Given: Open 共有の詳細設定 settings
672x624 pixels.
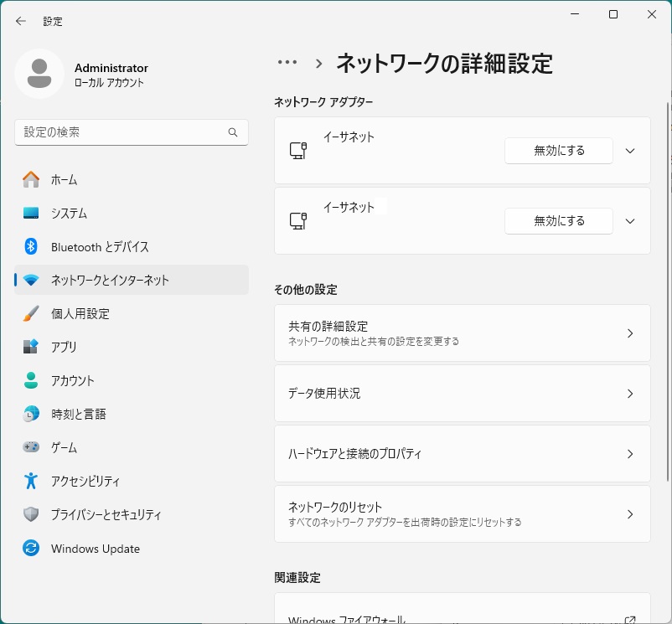Looking at the screenshot, I should [463, 333].
